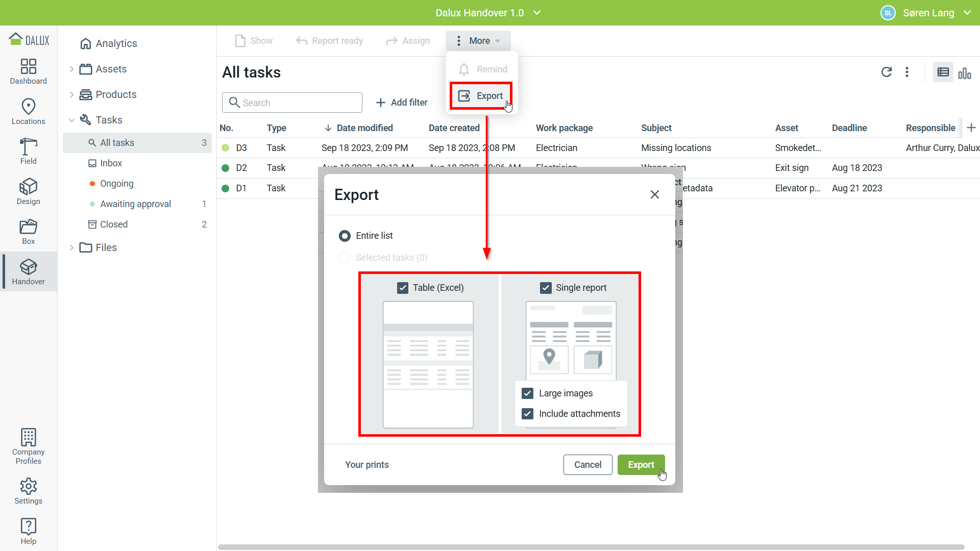Select the Handover module
980x551 pixels.
pos(29,272)
